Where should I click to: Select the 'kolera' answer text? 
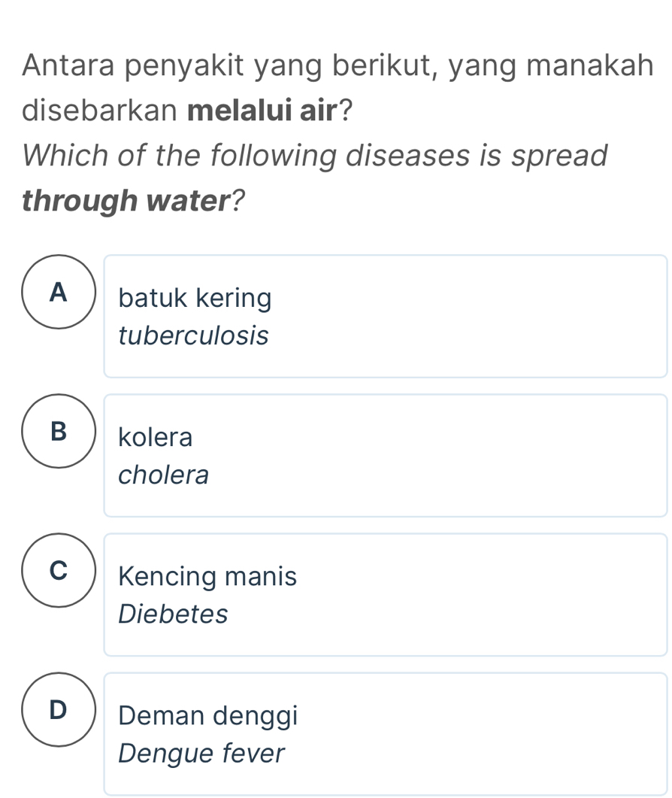[x=156, y=437]
